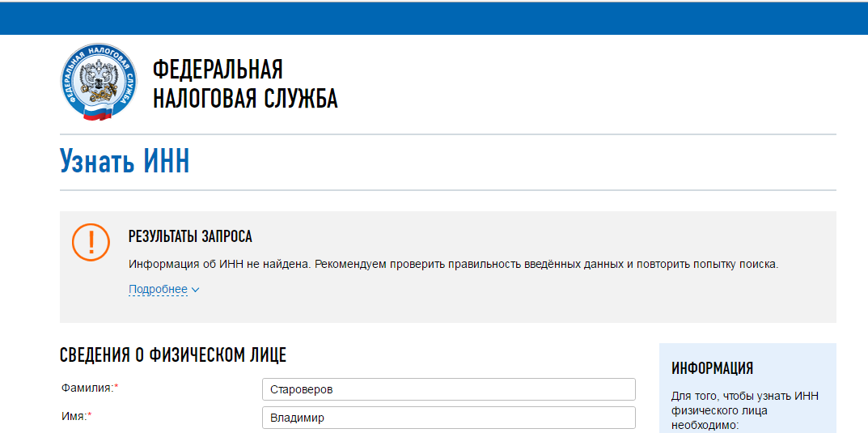
Task: Click the ФЕДЕРАЛЬНАЯ НАЛОГОВАЯ СЛУЖБА site title
Action: [x=244, y=84]
